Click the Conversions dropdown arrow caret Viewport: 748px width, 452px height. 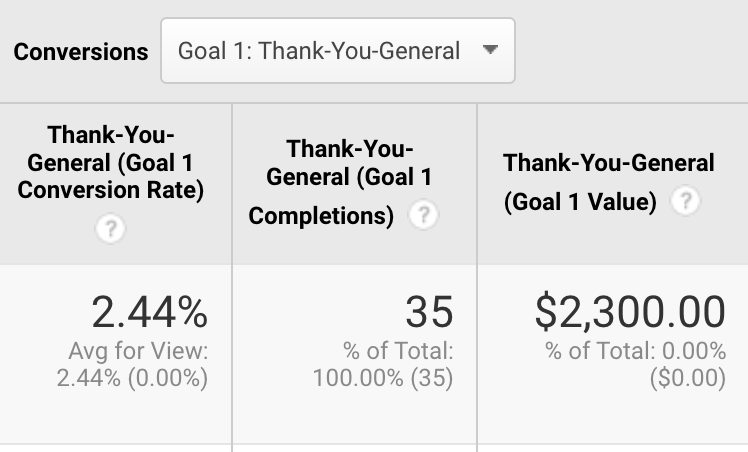[490, 50]
